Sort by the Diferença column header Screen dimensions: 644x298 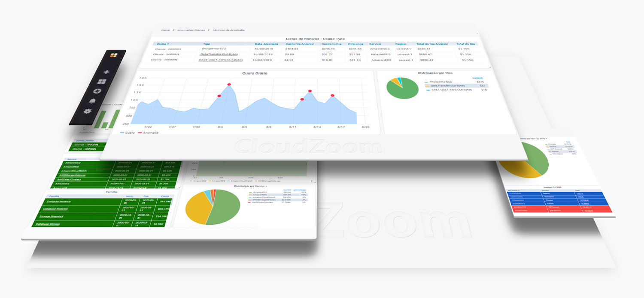[355, 44]
